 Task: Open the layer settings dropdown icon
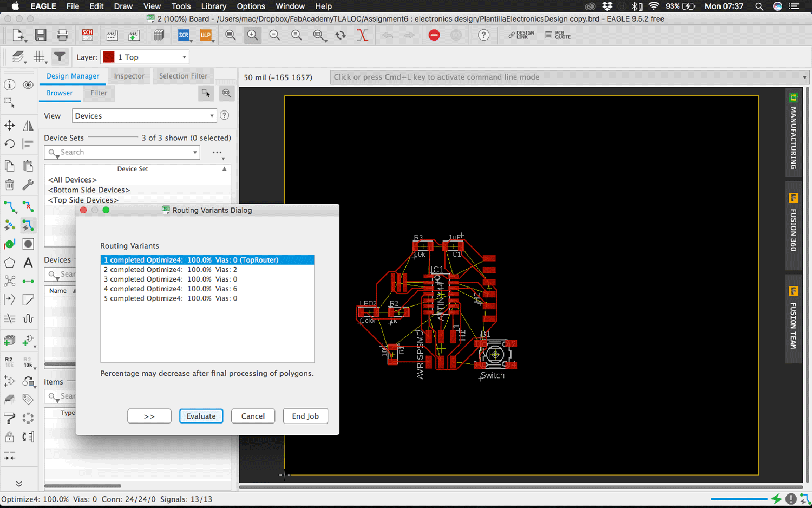pyautogui.click(x=19, y=57)
